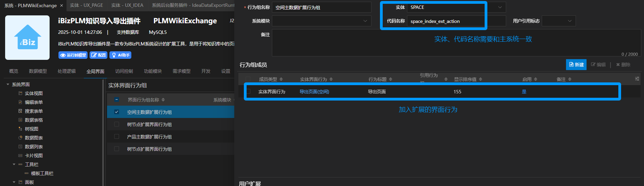Sort by 界面行为组名称 column arrows
The image size is (644, 186).
click(163, 100)
